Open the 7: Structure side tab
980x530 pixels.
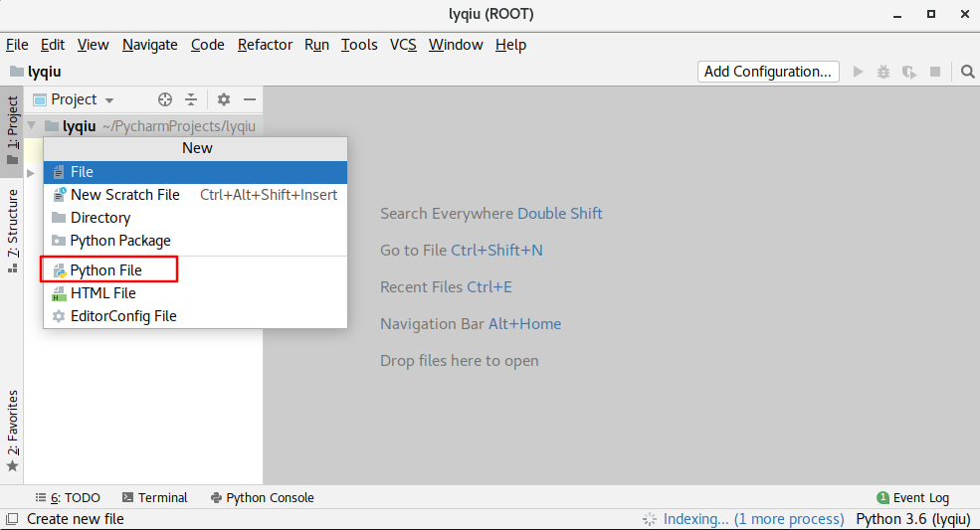[12, 232]
